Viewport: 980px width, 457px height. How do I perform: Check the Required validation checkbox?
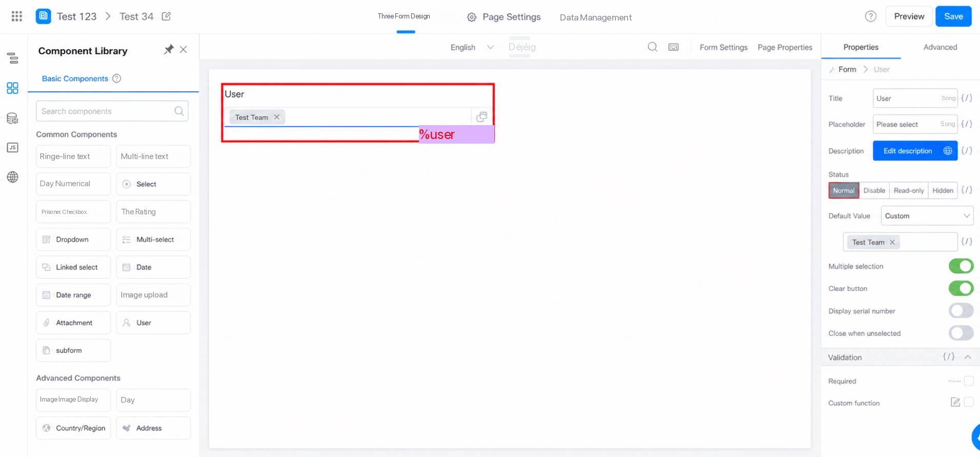(x=969, y=381)
